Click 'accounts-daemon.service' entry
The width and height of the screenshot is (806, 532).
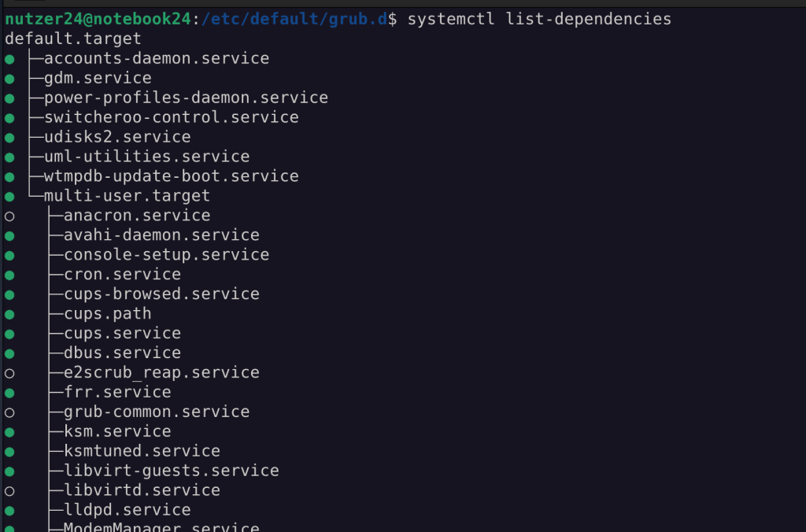157,58
